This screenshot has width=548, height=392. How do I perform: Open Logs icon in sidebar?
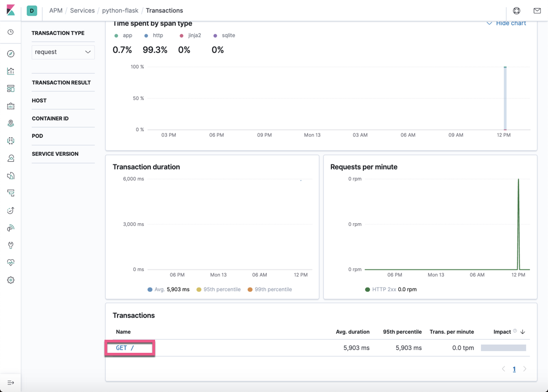11,175
